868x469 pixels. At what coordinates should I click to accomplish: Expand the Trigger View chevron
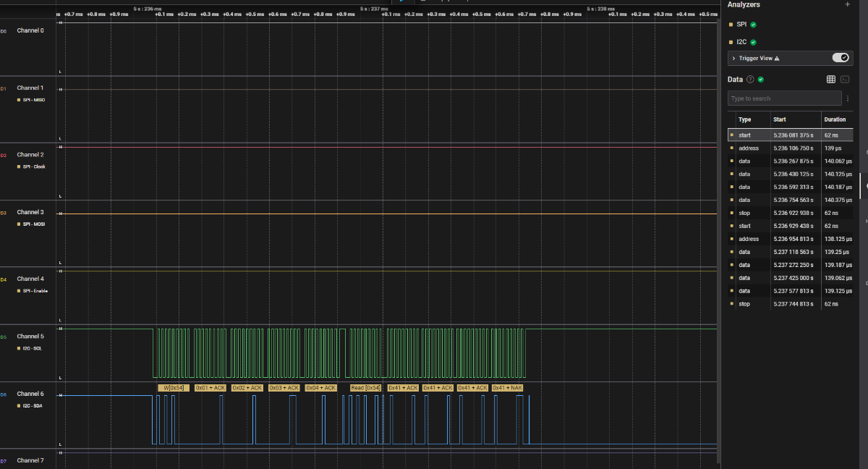pyautogui.click(x=733, y=58)
